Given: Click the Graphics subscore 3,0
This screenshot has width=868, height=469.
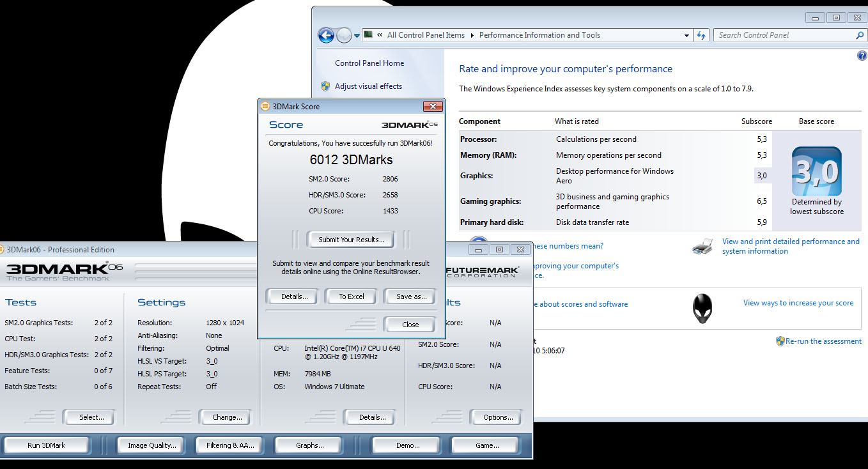Looking at the screenshot, I should (761, 176).
